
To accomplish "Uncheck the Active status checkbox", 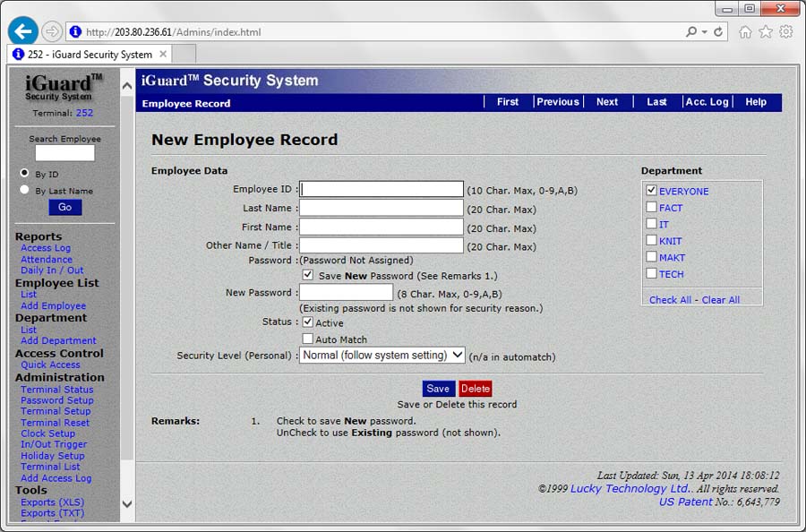I will (307, 322).
